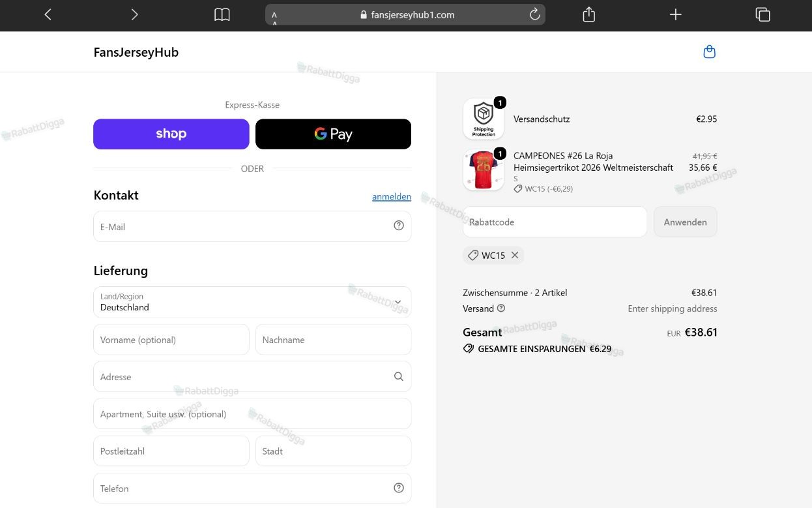Reload the page via the refresh icon

point(535,14)
